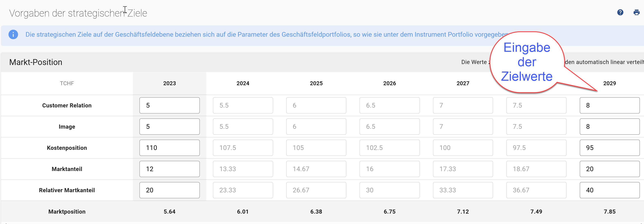This screenshot has width=644, height=224.
Task: Click the 2023 column header
Action: coord(169,83)
